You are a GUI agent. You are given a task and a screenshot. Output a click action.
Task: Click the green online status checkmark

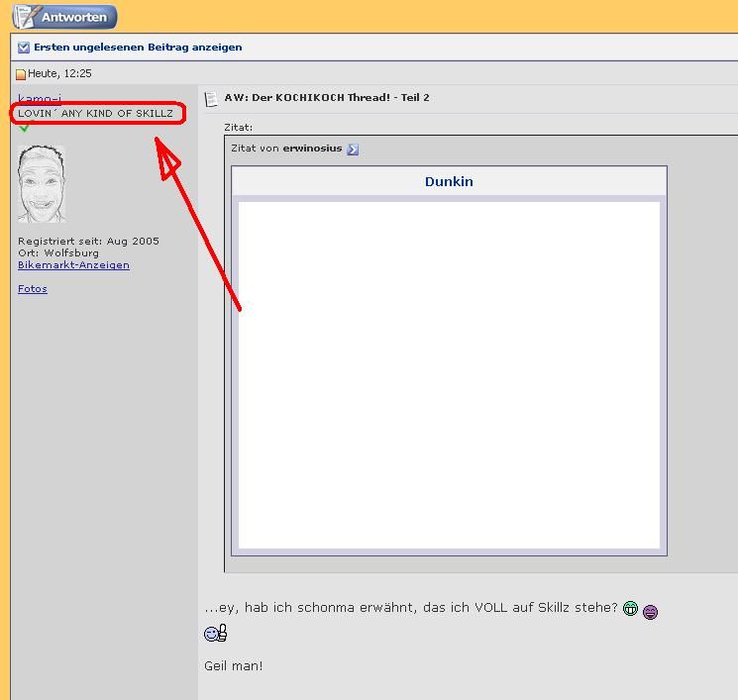pyautogui.click(x=25, y=127)
